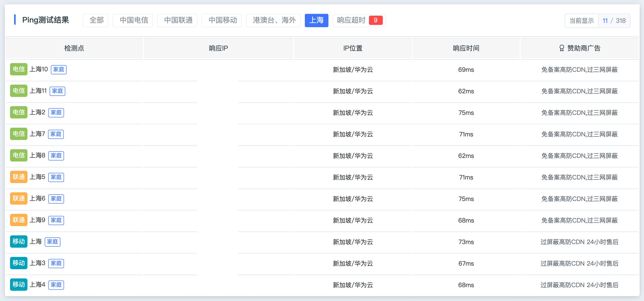644x301 pixels.
Task: Show 响应超时 timeout results
Action: pyautogui.click(x=359, y=20)
